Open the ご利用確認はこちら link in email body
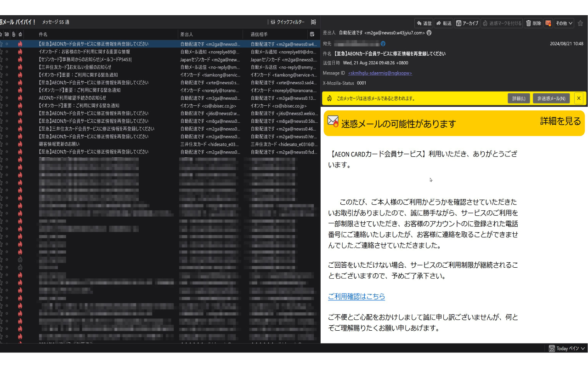The width and height of the screenshot is (588, 368). 356,297
